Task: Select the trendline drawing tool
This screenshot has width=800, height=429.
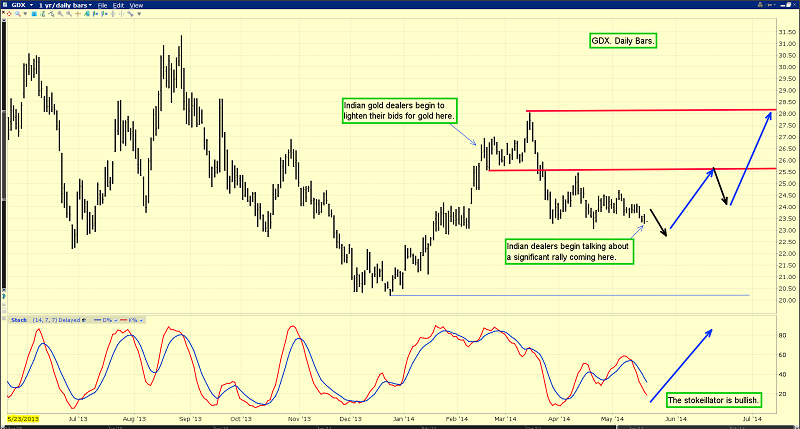Action: 52,14
